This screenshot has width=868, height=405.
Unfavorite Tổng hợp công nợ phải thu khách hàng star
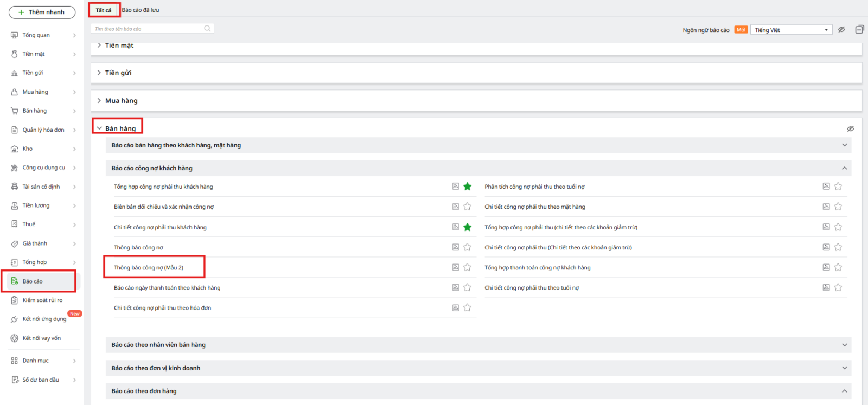point(468,187)
